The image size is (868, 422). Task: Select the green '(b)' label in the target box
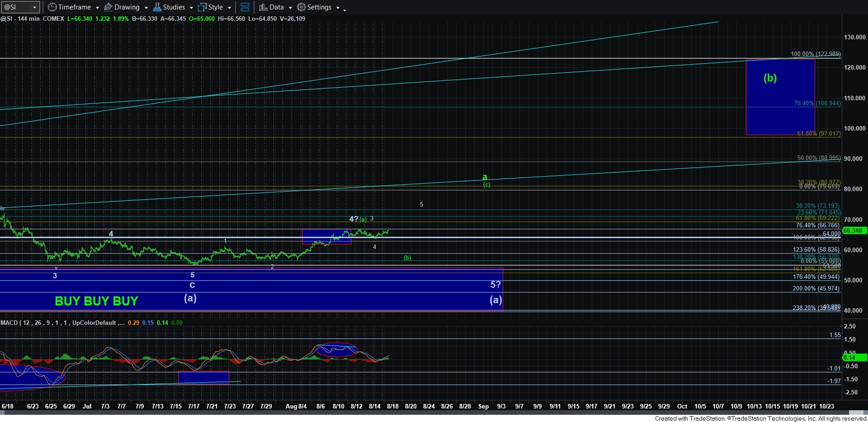(770, 78)
